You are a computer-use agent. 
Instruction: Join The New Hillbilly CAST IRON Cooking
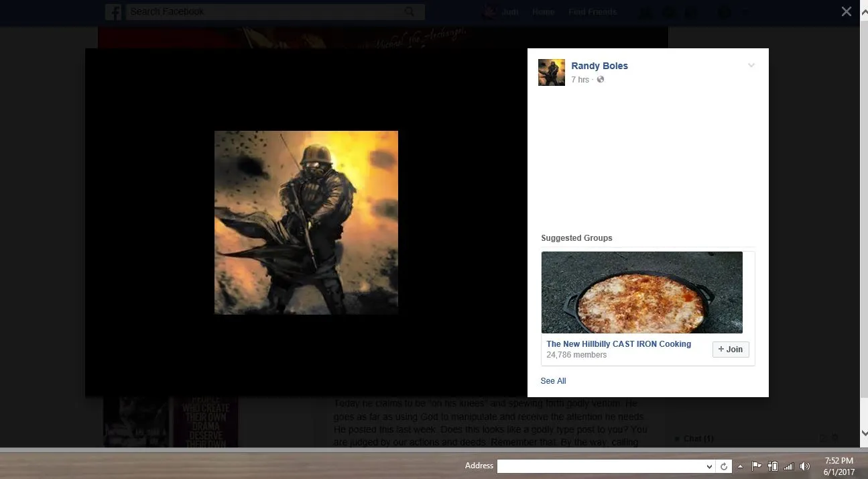(x=730, y=350)
